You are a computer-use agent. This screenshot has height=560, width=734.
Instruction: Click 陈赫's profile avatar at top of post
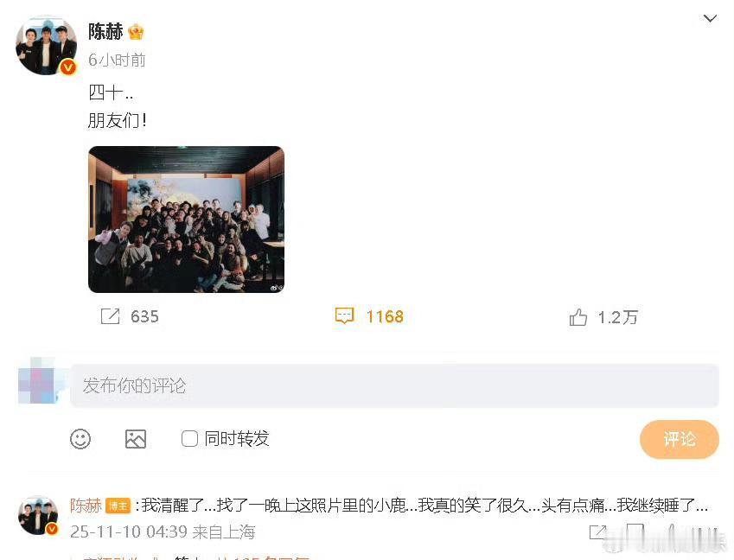(46, 46)
